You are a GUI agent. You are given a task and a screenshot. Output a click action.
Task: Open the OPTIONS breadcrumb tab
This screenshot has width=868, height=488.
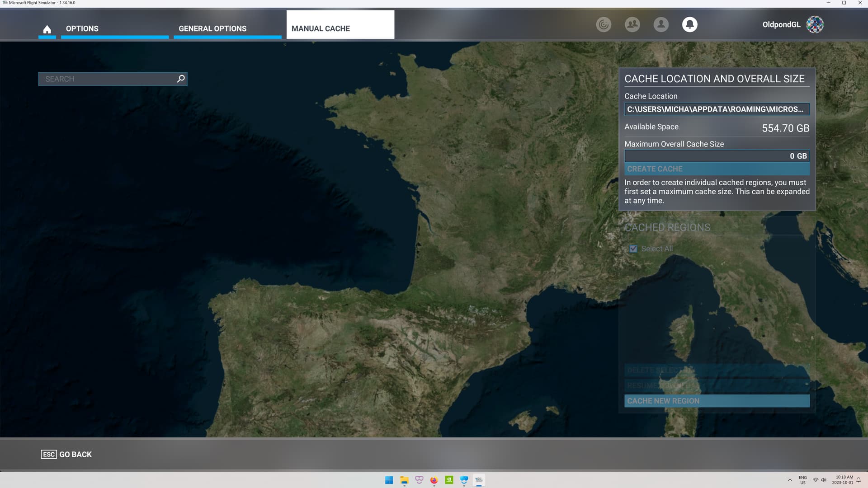point(115,28)
